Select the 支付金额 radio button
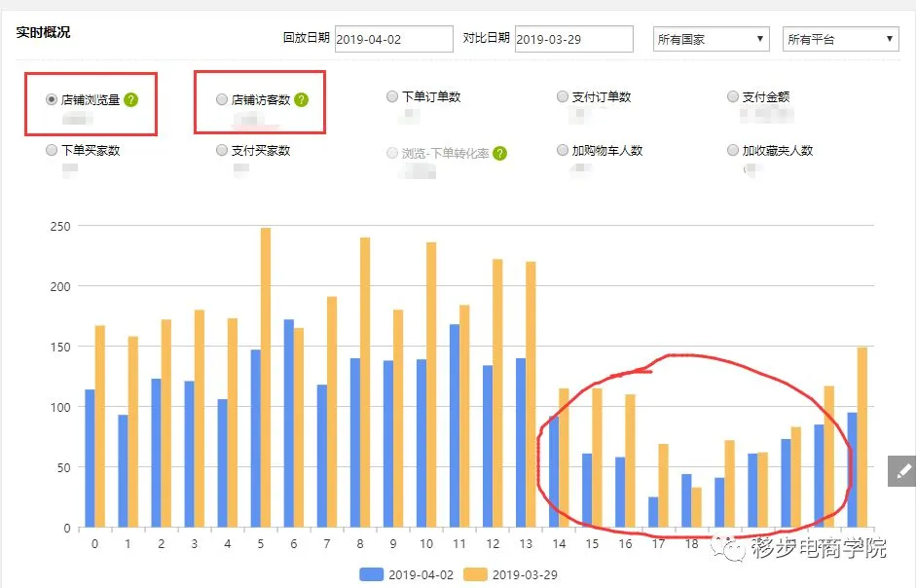 [x=733, y=96]
